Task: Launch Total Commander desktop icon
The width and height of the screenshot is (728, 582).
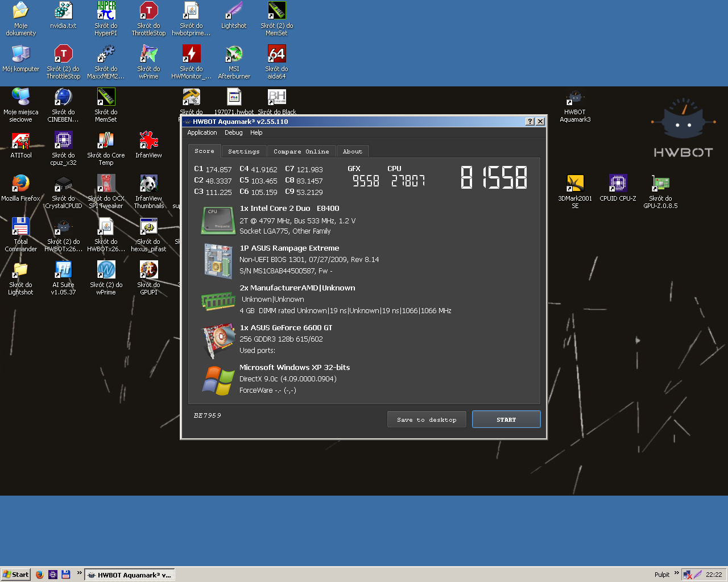Action: (x=21, y=235)
